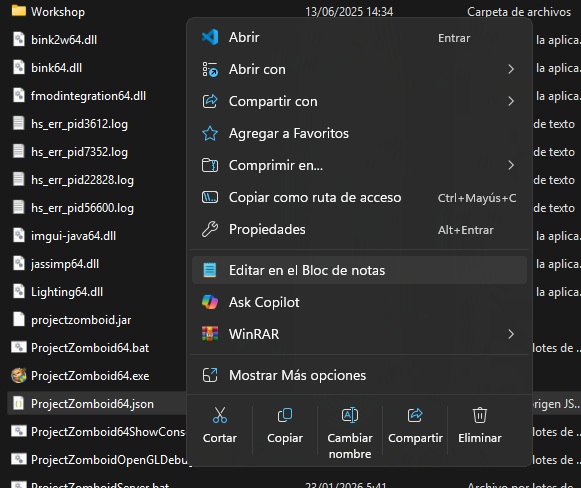Click the Notepad icon beside Editar en el Bloc de notas
Viewport: 581px width, 488px height.
(x=210, y=270)
